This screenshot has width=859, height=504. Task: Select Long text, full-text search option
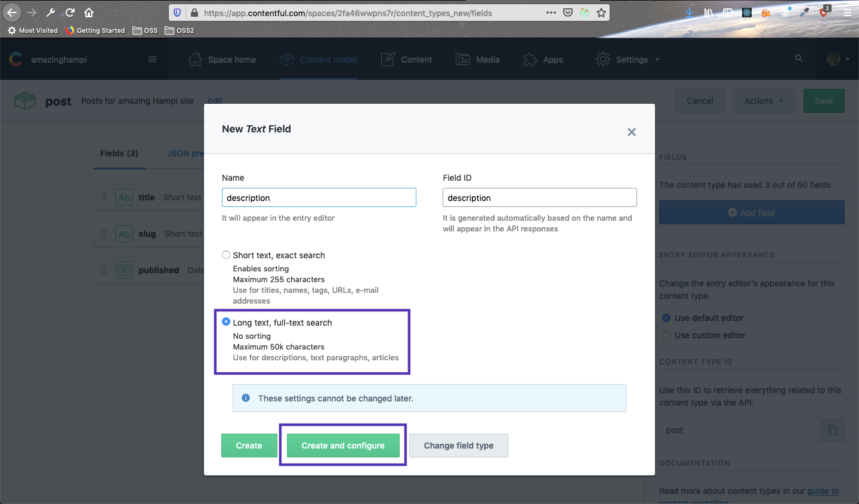click(226, 322)
